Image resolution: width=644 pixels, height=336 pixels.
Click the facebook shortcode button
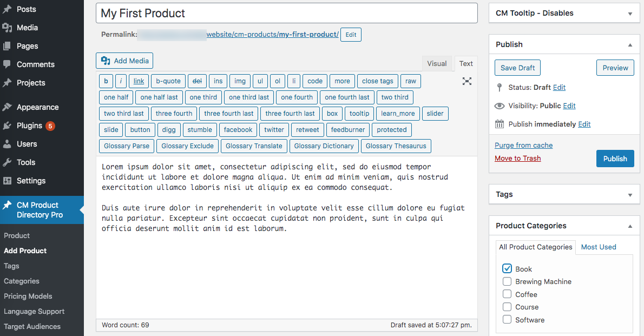[x=238, y=130]
